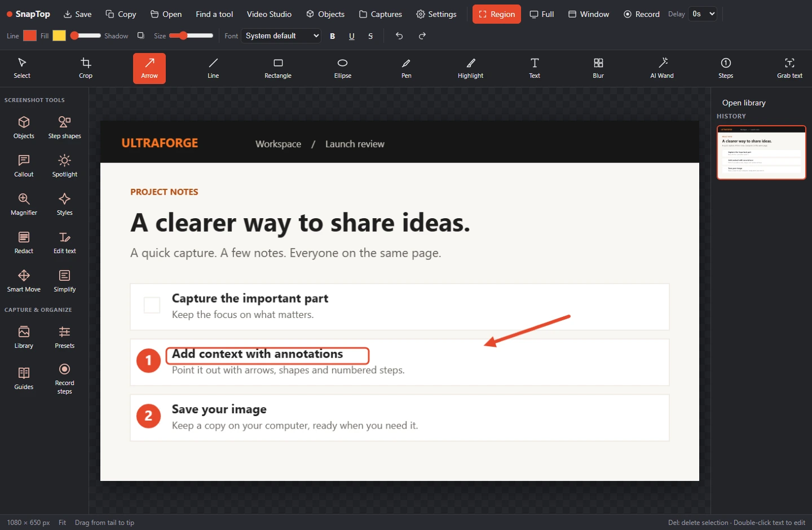This screenshot has width=812, height=530.
Task: Activate the Crop tool
Action: click(x=86, y=68)
